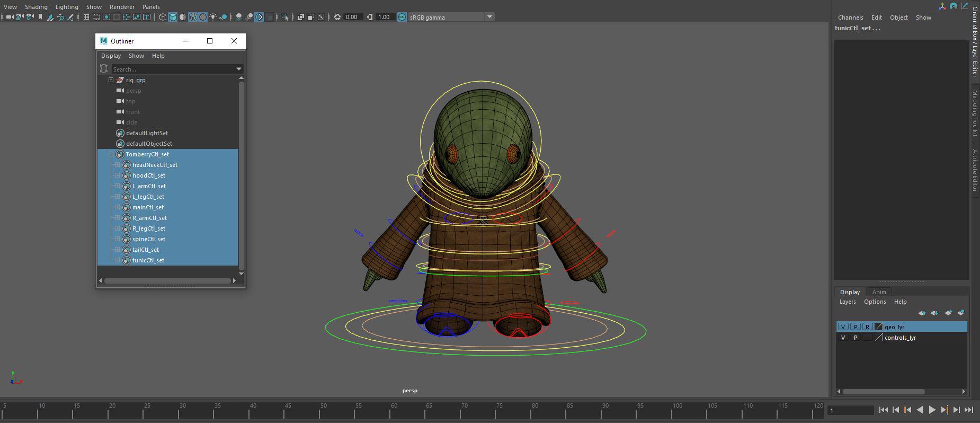This screenshot has width=980, height=423.
Task: Open the Renderer menu in the viewport
Action: pyautogui.click(x=122, y=7)
